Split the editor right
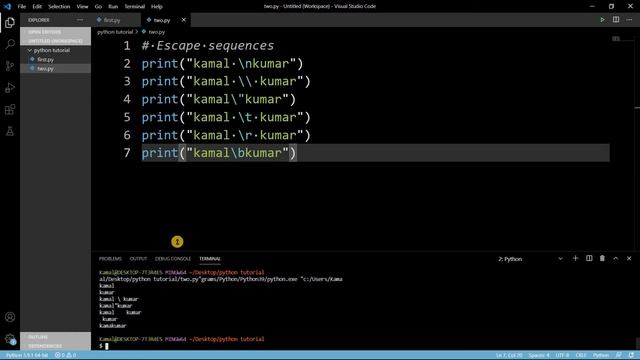 click(x=616, y=20)
